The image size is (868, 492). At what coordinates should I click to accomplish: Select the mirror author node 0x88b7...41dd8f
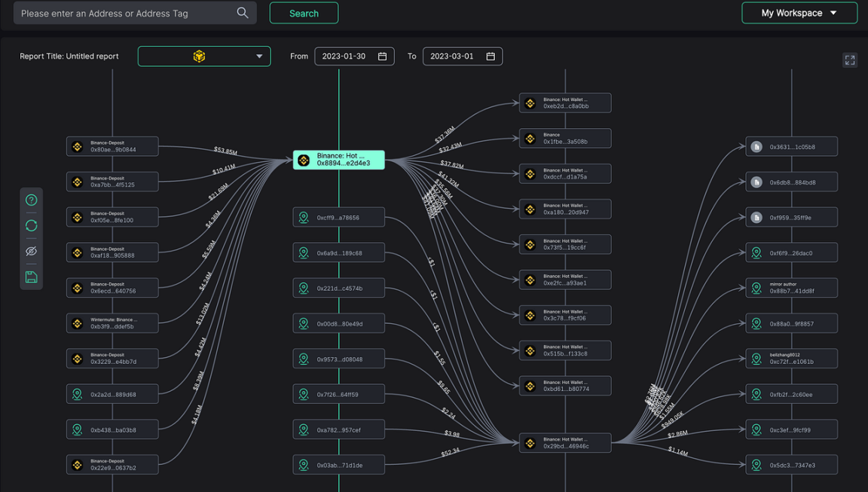pyautogui.click(x=791, y=288)
